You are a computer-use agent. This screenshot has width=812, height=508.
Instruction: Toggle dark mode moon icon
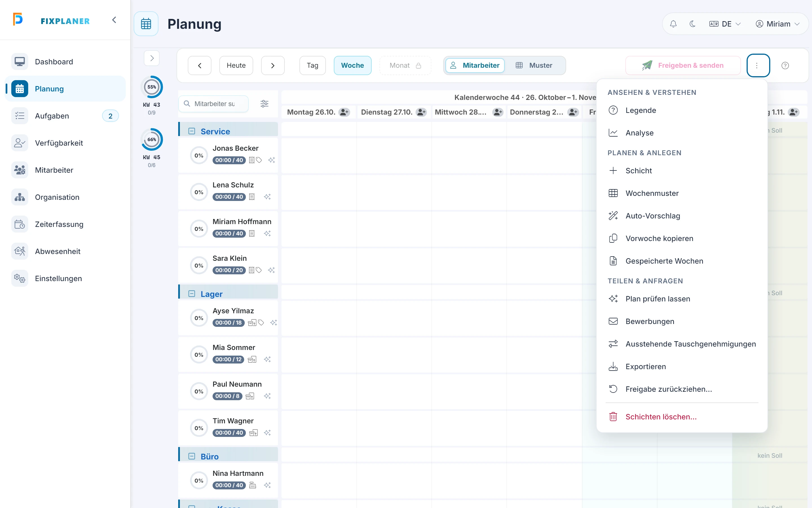coord(692,24)
